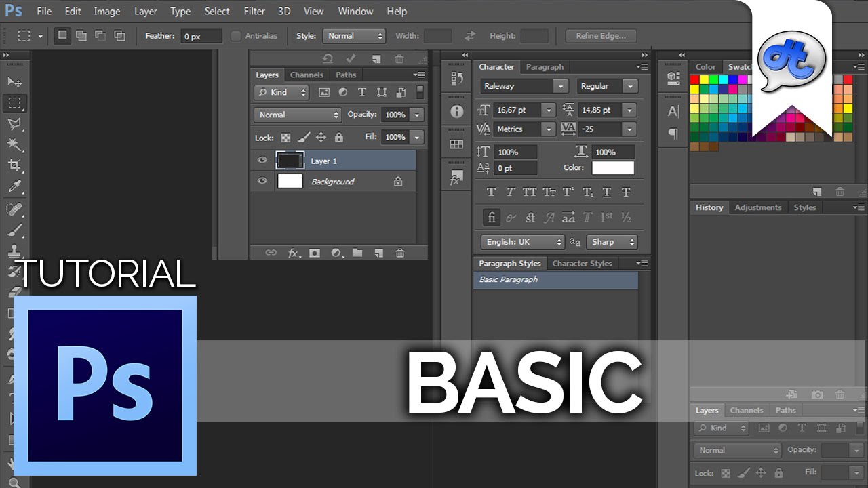Select the Rectangular Marquee tool in toolbox
Screen dimensions: 868x488
14,103
